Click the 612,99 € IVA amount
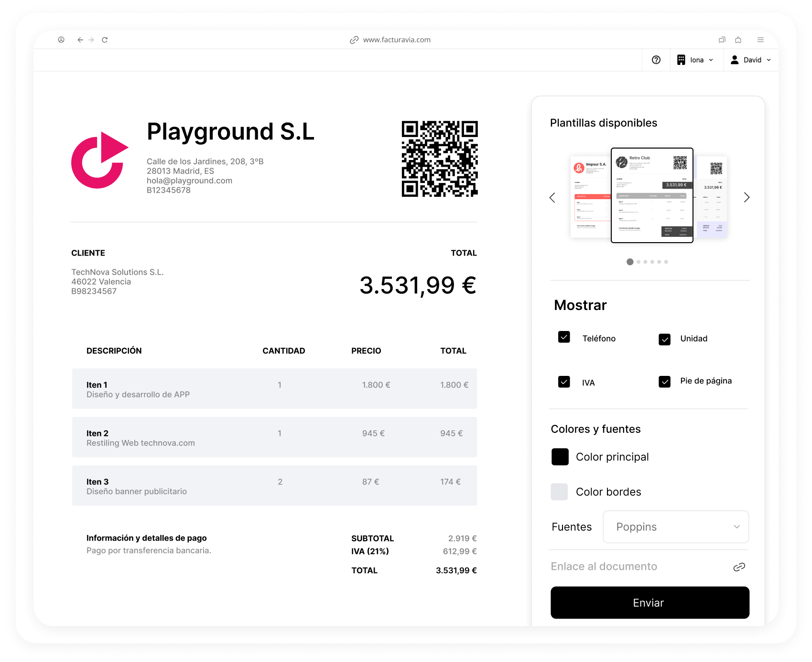The height and width of the screenshot is (662, 812). 460,551
